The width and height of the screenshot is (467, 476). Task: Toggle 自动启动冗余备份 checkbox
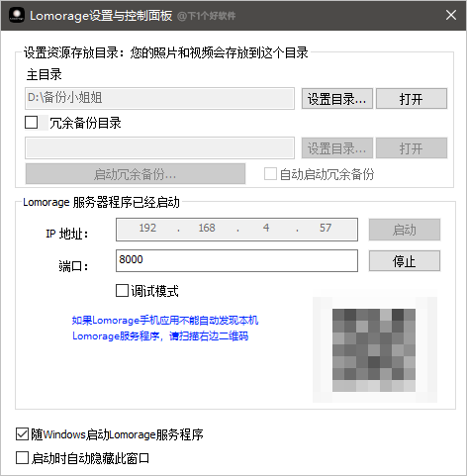[x=270, y=174]
